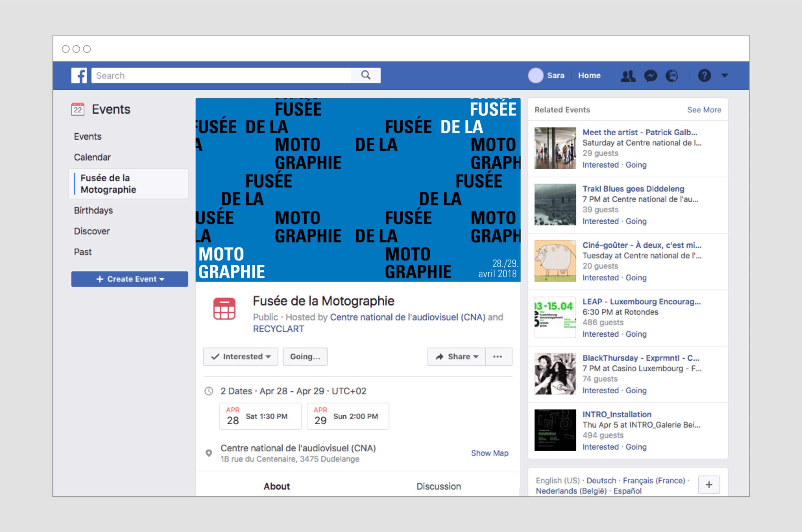Open the Interested dropdown
This screenshot has width=802, height=532.
point(240,357)
